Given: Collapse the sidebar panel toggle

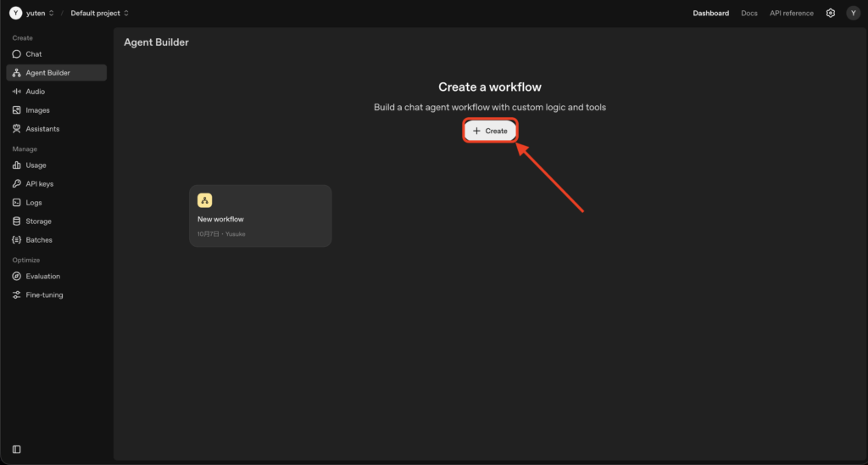Looking at the screenshot, I should click(17, 449).
